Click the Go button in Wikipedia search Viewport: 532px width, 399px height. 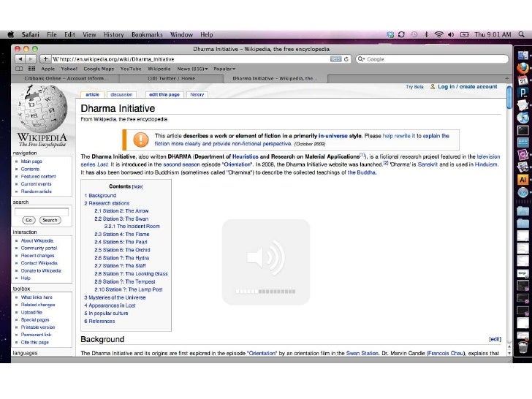pos(28,220)
